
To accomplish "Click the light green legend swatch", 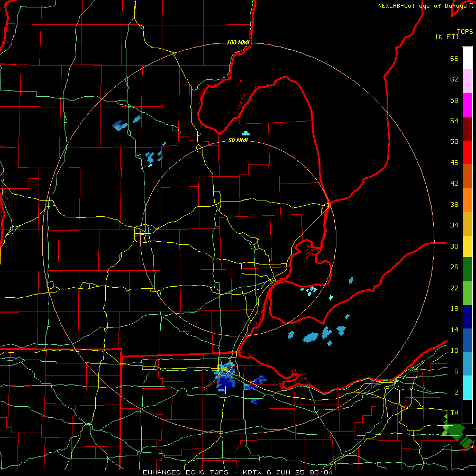I will [x=467, y=293].
